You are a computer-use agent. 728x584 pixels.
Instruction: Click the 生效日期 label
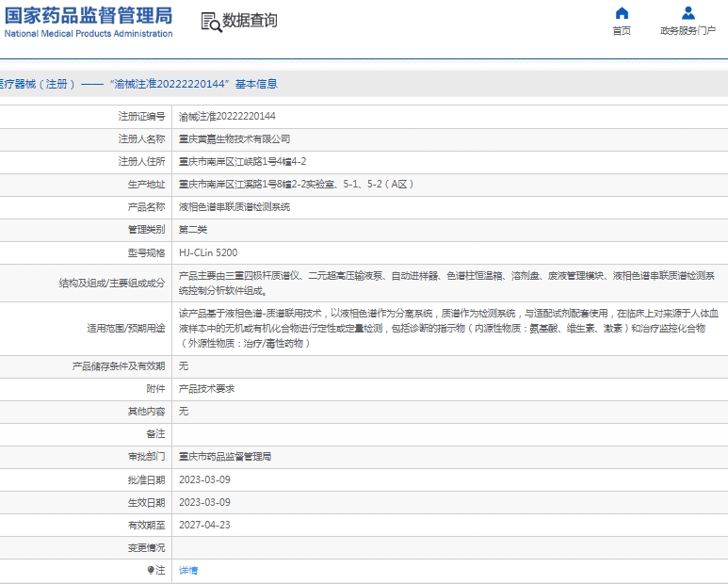(x=146, y=502)
